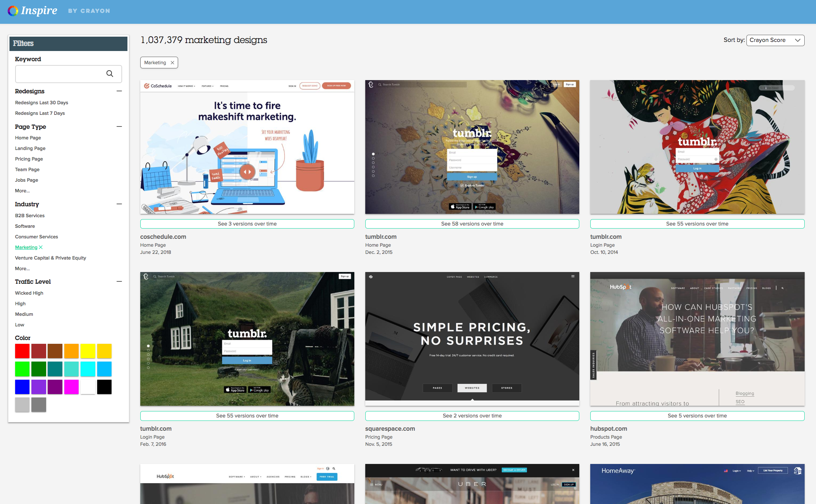Choose the Wicked High traffic level
816x504 pixels.
point(29,293)
